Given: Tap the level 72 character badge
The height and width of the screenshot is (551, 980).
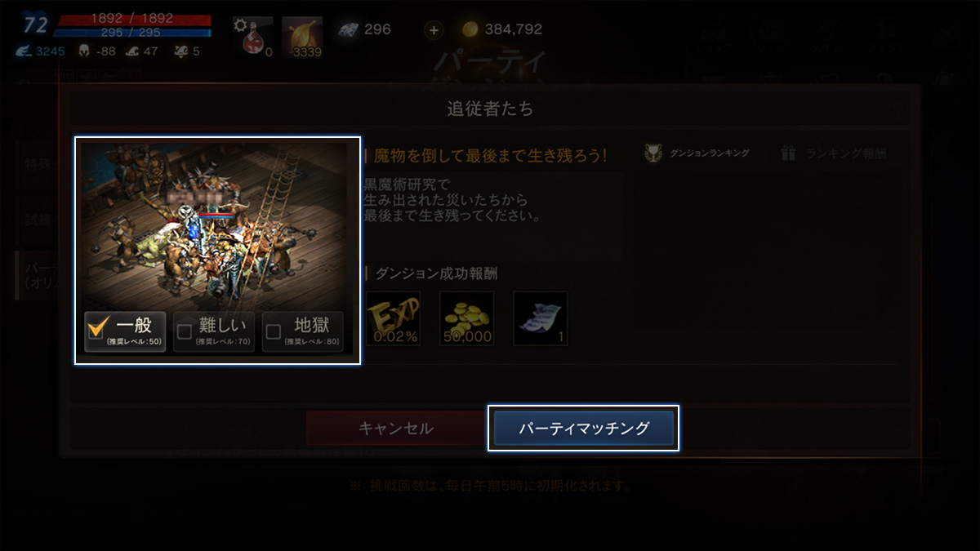Looking at the screenshot, I should point(35,24).
